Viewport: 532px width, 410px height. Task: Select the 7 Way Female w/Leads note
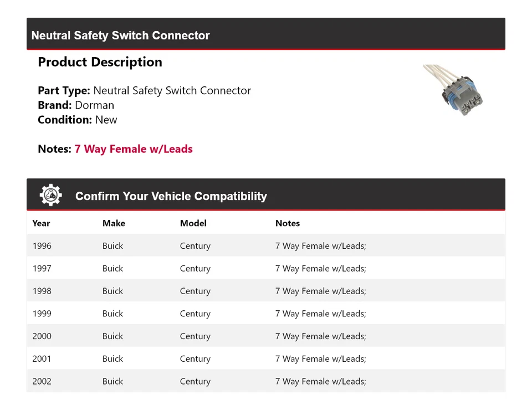click(x=134, y=149)
